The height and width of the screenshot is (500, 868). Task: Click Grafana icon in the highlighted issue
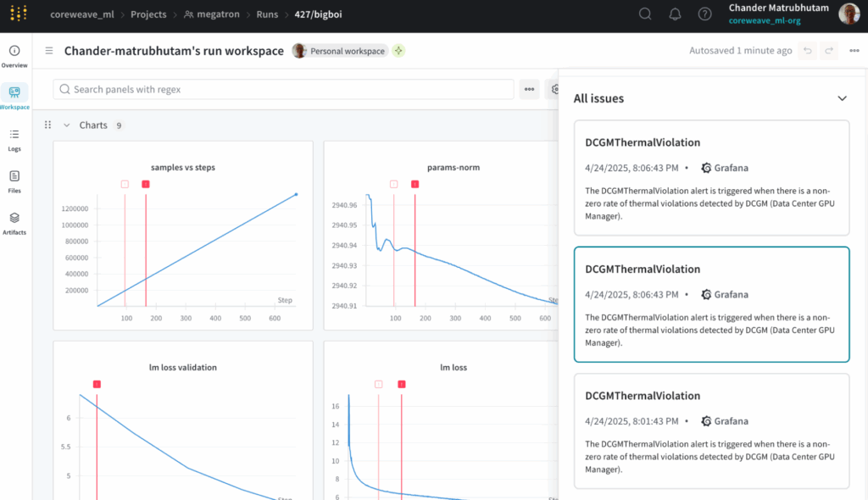[706, 295]
